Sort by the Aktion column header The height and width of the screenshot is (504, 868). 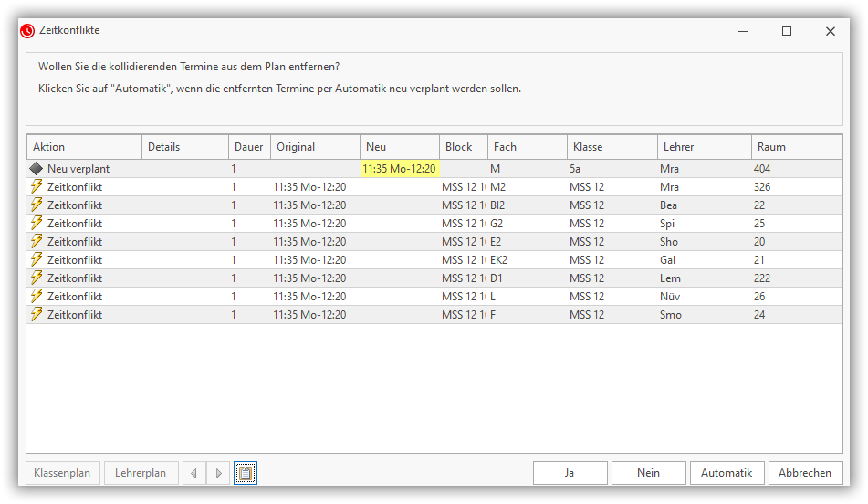(x=84, y=147)
